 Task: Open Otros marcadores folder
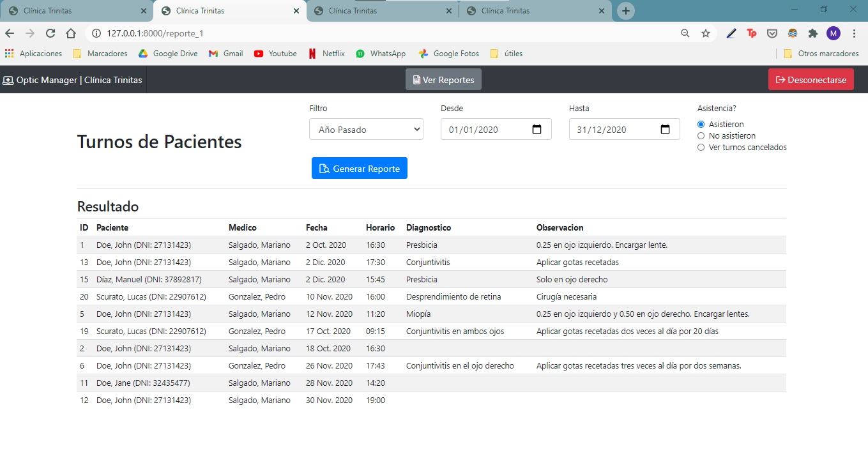pos(821,54)
